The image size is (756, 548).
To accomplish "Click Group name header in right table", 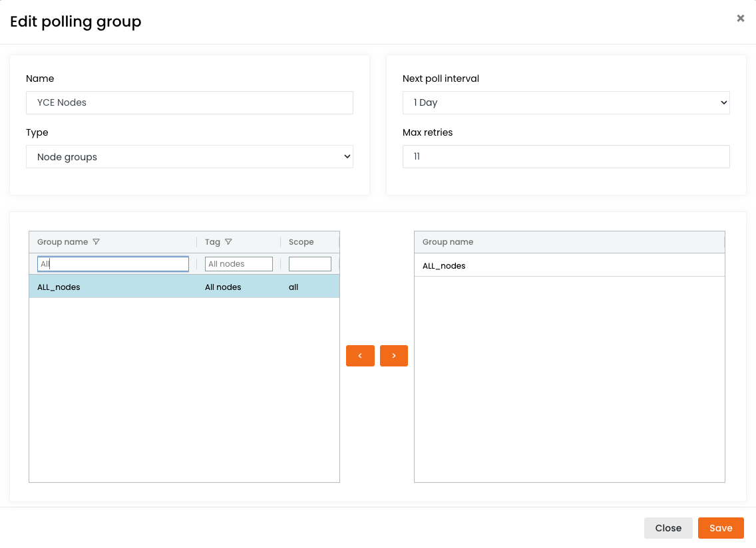I will 448,242.
